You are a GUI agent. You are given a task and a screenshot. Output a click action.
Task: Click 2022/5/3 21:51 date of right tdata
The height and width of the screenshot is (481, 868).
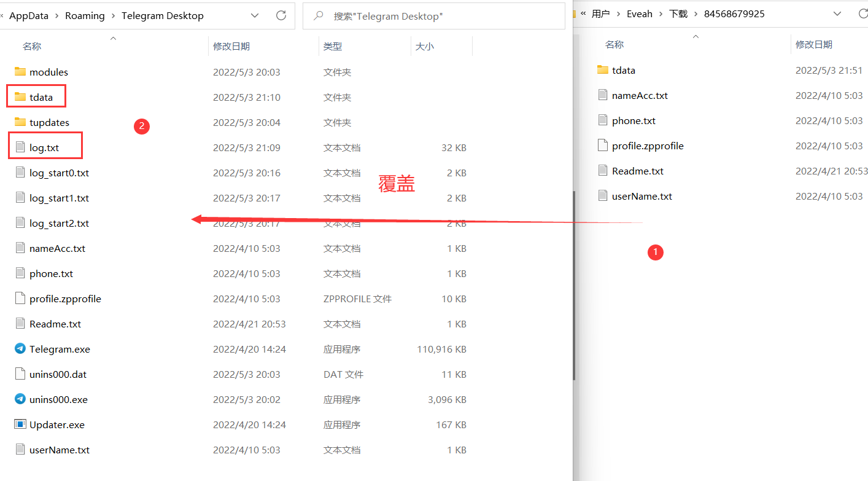click(829, 70)
